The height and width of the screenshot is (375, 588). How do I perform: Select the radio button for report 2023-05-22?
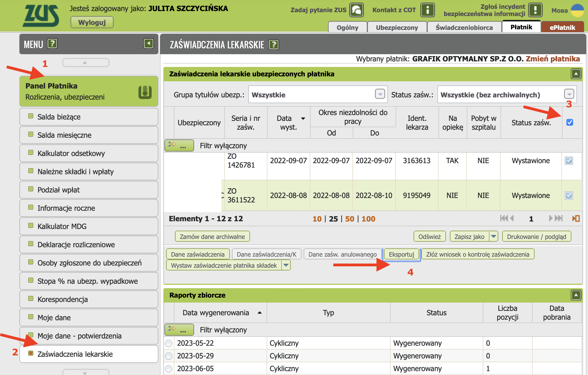168,343
